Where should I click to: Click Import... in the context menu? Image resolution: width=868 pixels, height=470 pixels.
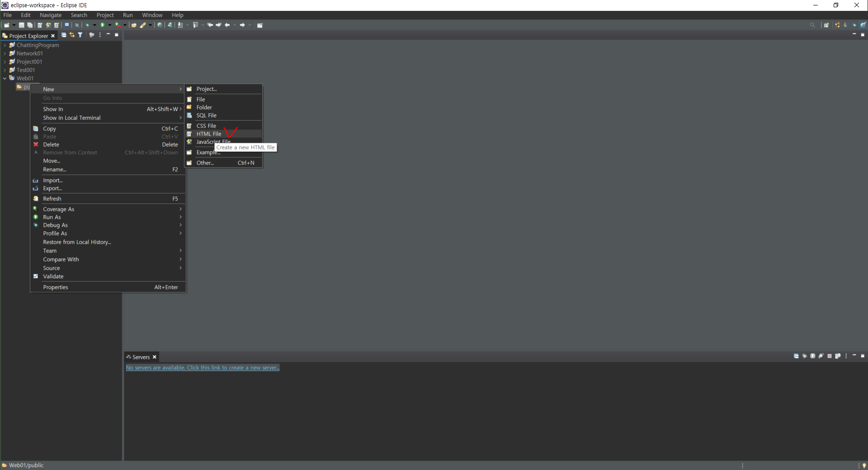(x=108, y=180)
